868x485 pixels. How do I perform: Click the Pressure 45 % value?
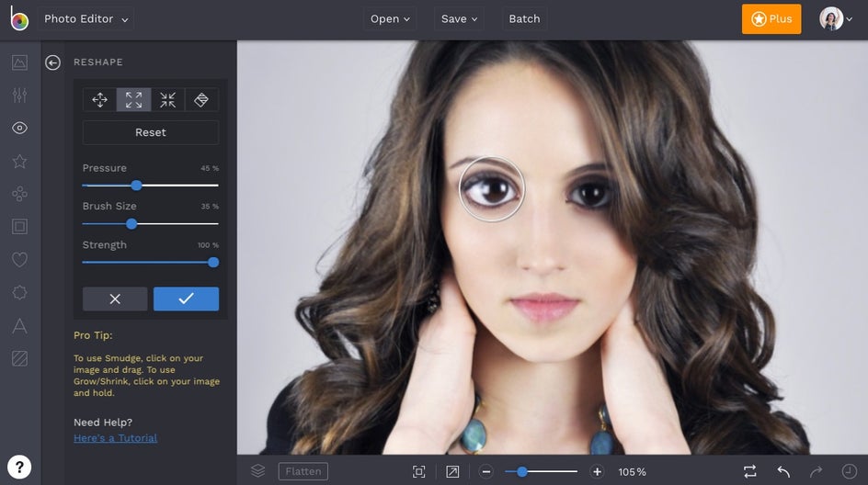(x=210, y=168)
